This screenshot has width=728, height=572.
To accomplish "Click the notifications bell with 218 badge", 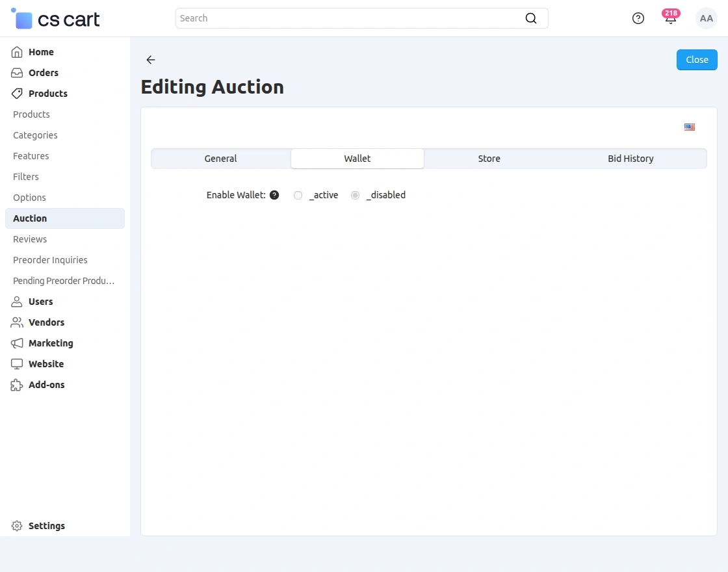I will click(670, 19).
